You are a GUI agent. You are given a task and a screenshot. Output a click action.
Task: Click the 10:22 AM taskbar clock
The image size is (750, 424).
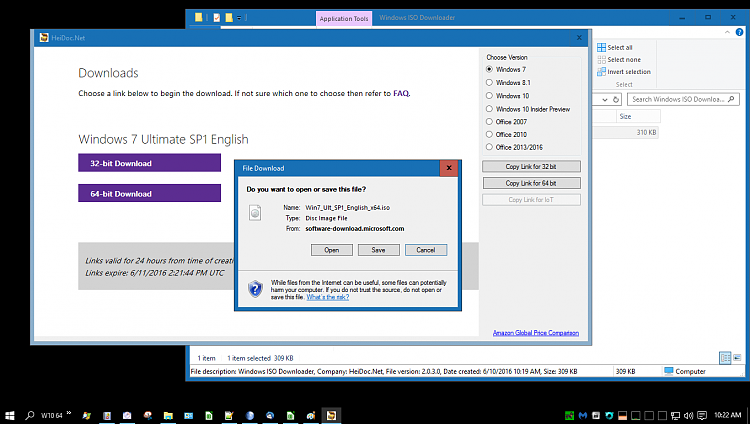click(728, 415)
